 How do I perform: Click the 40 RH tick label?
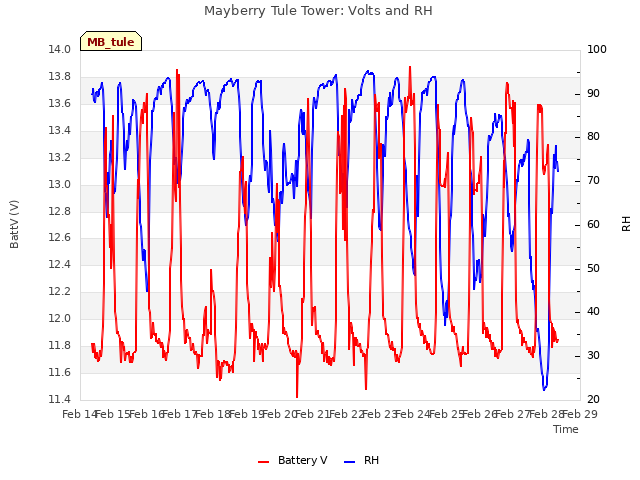click(593, 312)
